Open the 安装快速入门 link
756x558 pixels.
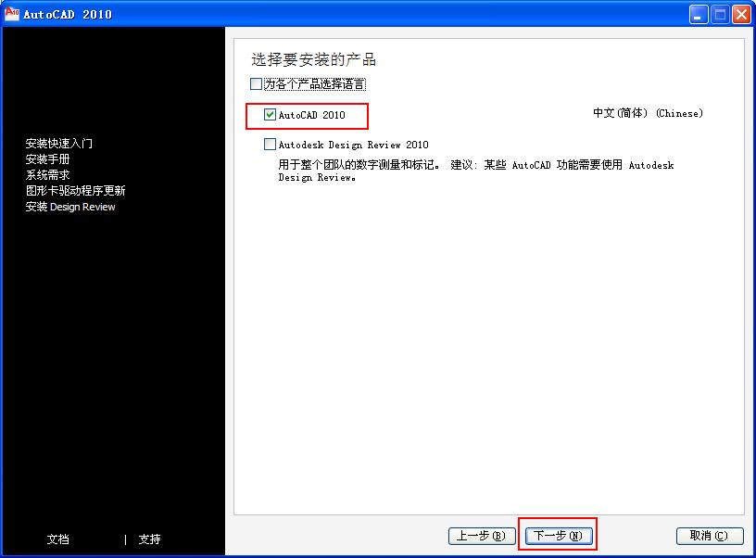click(58, 144)
